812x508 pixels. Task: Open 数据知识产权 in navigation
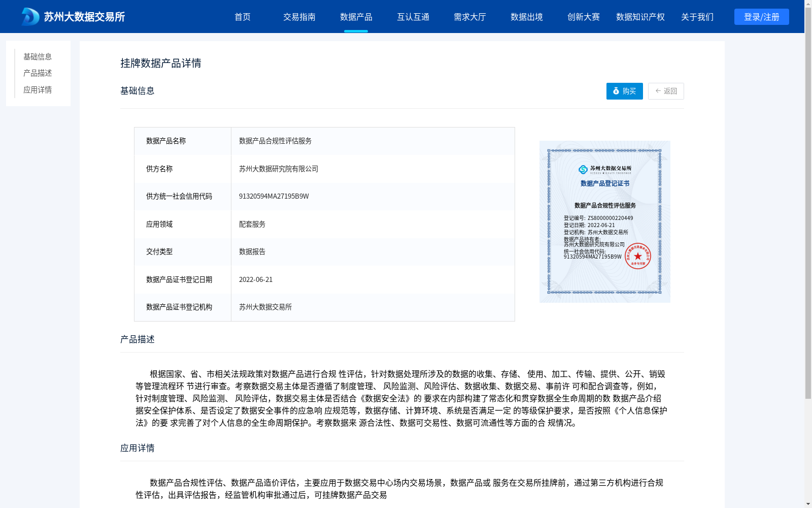tap(640, 17)
